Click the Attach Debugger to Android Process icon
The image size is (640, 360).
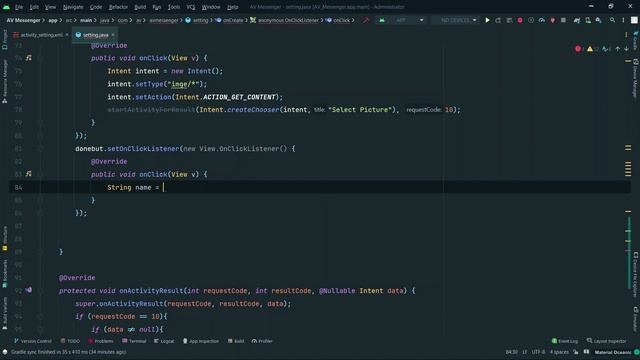pos(552,20)
